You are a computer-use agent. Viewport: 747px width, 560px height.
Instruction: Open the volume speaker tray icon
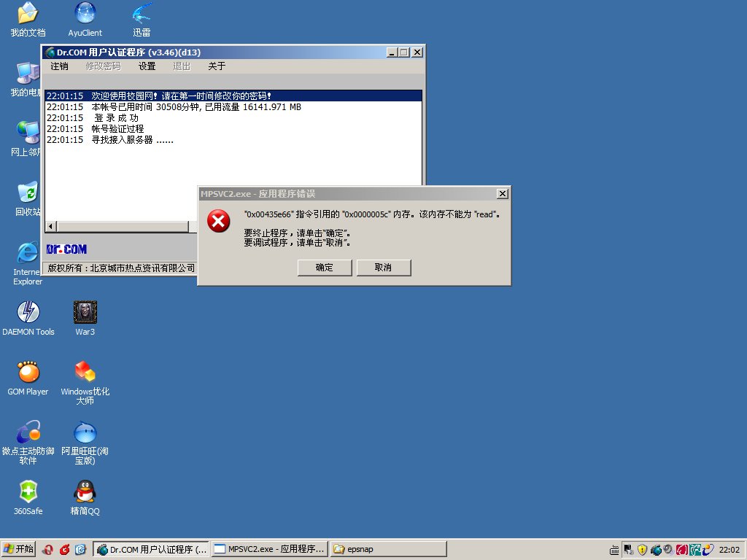(668, 550)
